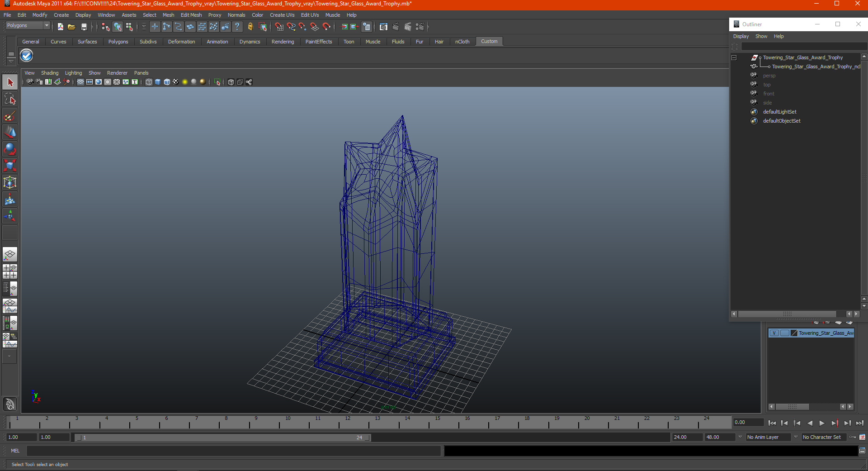The height and width of the screenshot is (471, 868).
Task: Switch to the Rendering shelf tab
Action: coord(283,42)
